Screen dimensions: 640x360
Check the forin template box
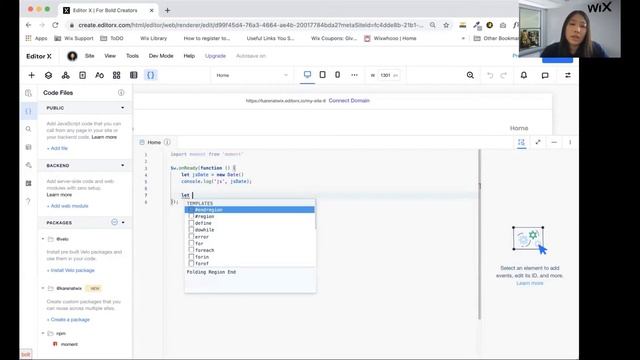(191, 257)
